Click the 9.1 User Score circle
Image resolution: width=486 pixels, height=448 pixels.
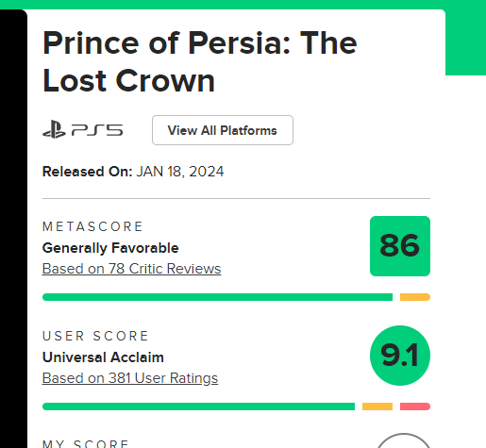coord(400,356)
